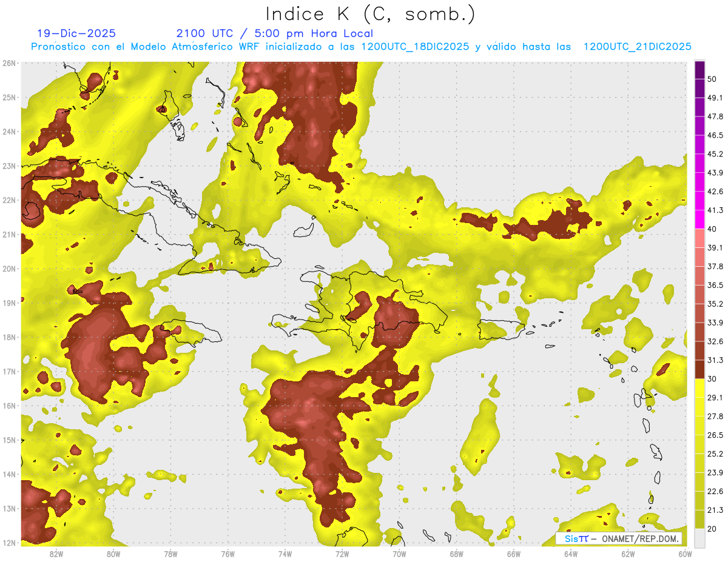Choose the "14N" latitude axis label
The width and height of the screenshot is (728, 562).
tap(8, 474)
